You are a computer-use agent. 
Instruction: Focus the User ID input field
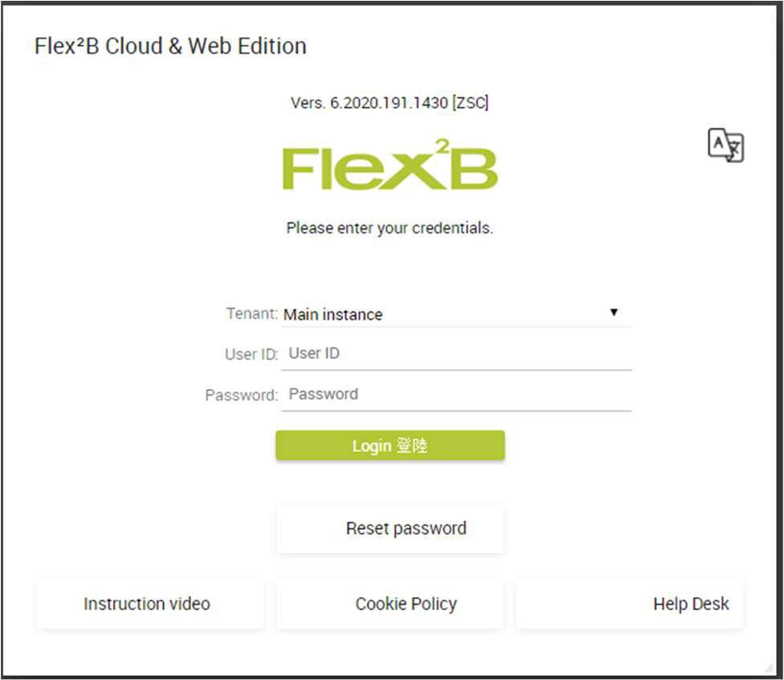pos(456,354)
